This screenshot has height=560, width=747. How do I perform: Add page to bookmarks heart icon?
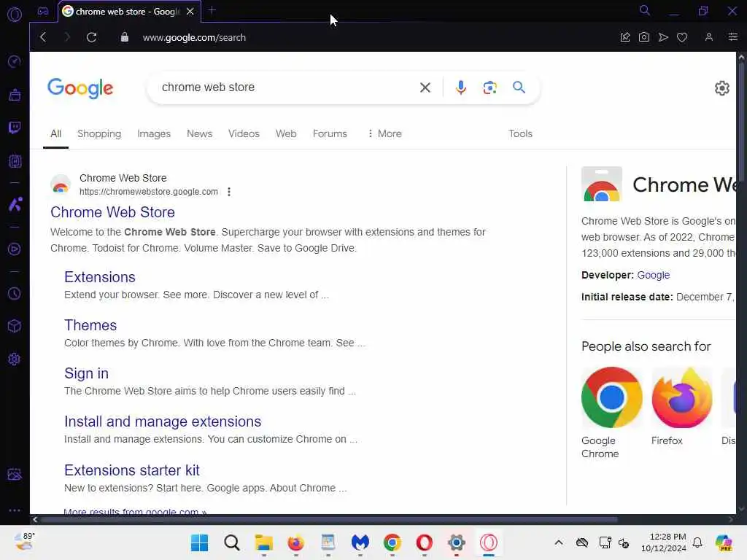click(682, 37)
